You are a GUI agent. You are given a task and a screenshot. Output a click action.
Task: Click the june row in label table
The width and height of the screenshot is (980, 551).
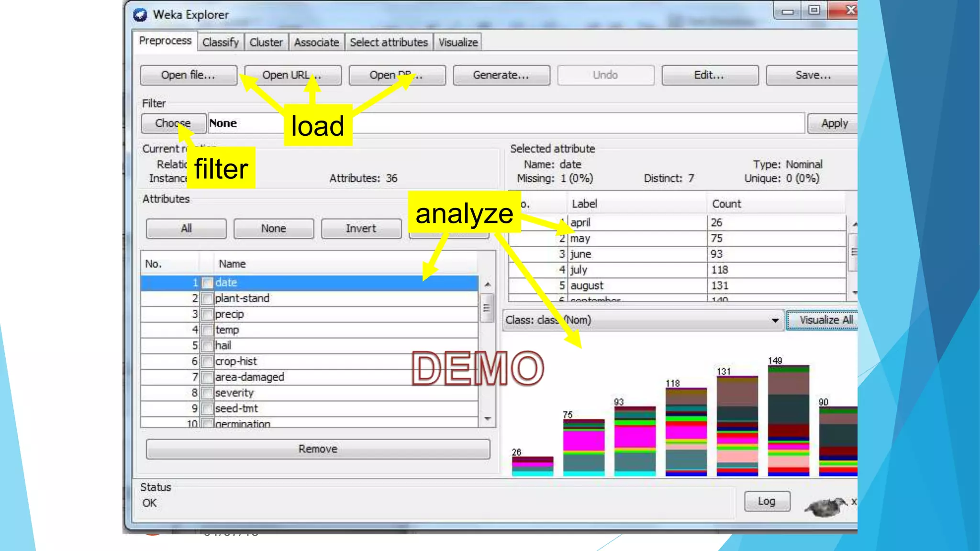tap(677, 254)
